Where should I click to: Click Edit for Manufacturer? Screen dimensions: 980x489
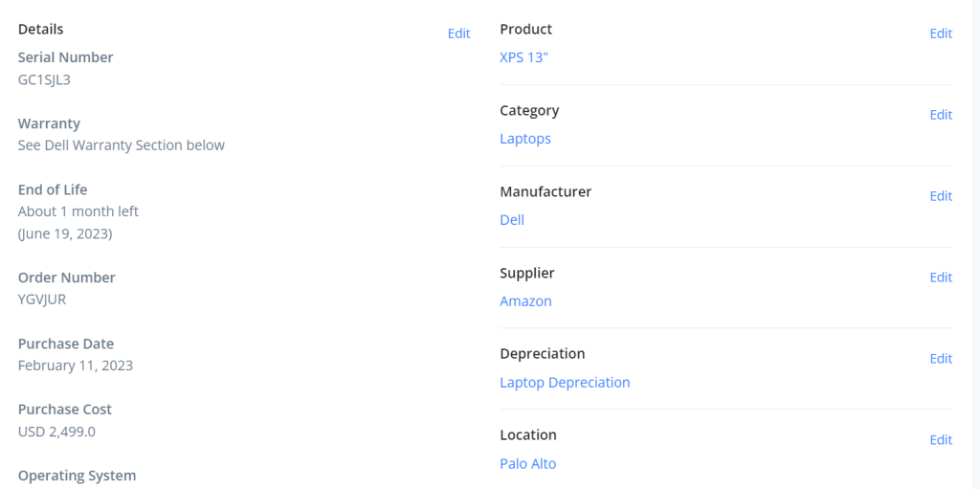941,196
